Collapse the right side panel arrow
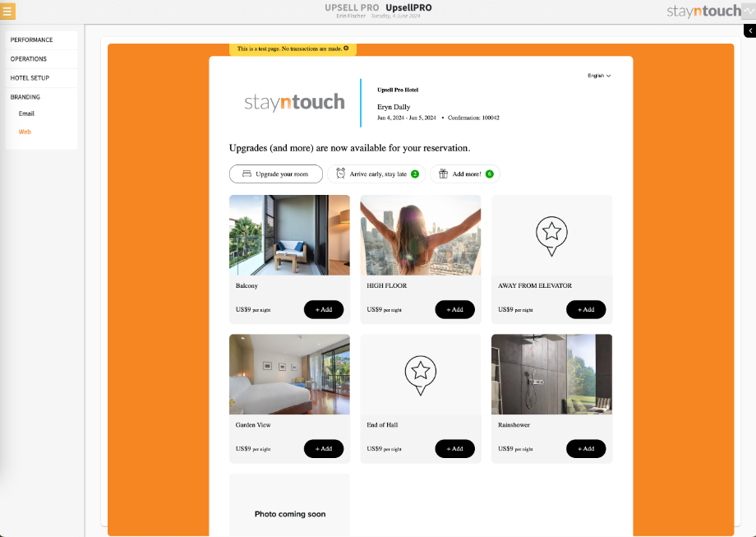756x537 pixels. coord(749,30)
